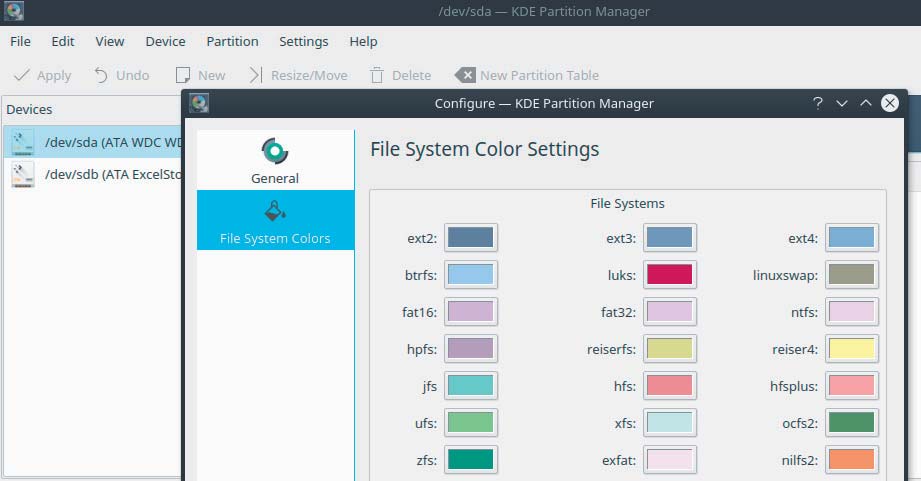This screenshot has height=481, width=921.
Task: Select the /dev/sdb (ATA ExcelSto device row text
Action: tap(113, 175)
